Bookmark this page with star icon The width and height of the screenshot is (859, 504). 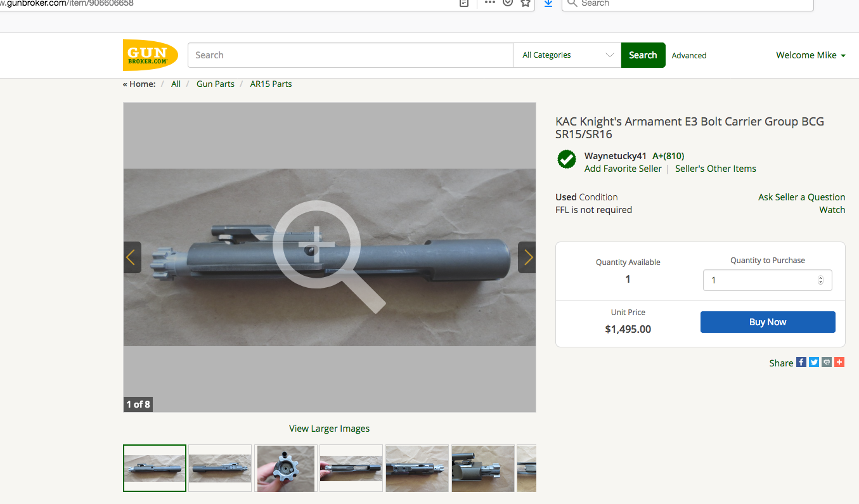(x=526, y=3)
